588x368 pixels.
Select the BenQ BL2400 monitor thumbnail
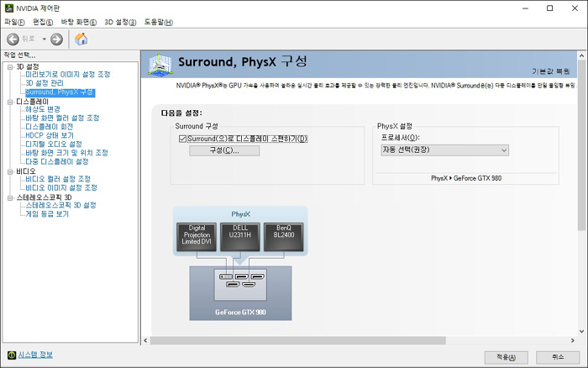coord(284,237)
